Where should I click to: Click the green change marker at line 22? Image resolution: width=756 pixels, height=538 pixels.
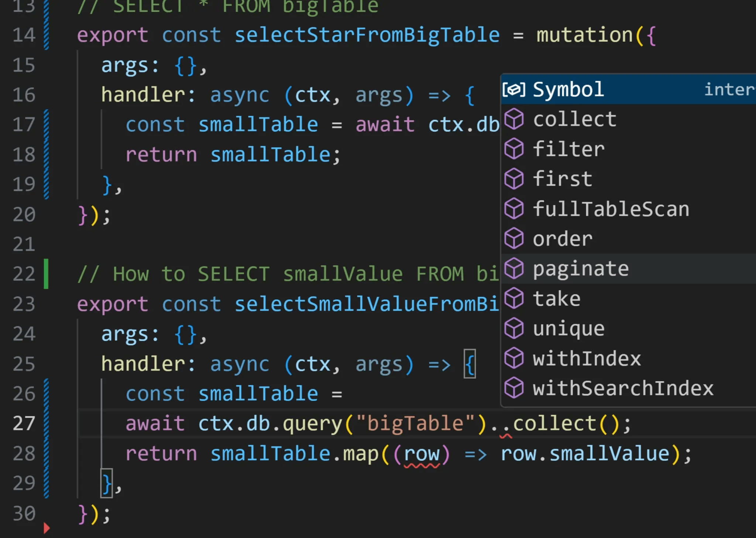(46, 274)
